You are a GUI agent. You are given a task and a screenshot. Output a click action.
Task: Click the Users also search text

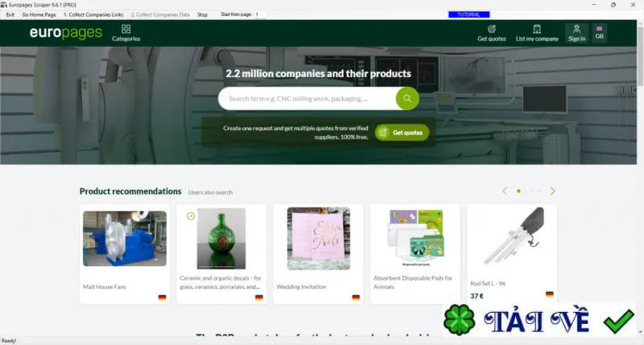[210, 192]
